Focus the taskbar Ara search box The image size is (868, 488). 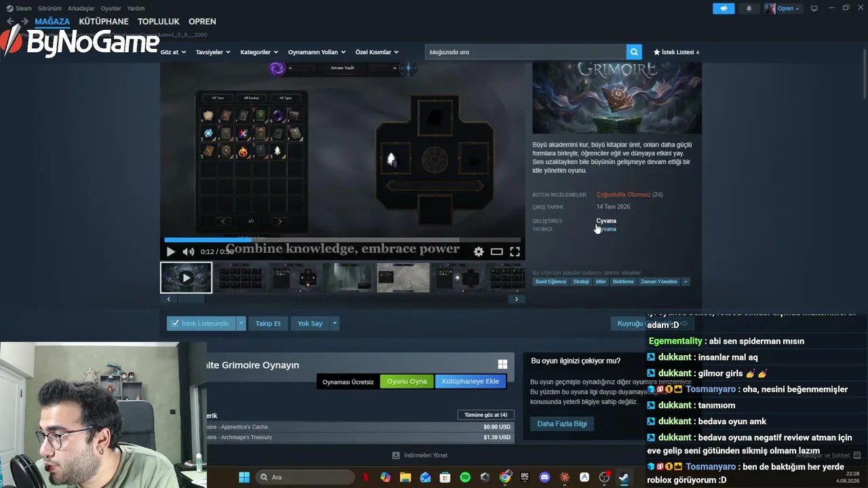pyautogui.click(x=305, y=477)
